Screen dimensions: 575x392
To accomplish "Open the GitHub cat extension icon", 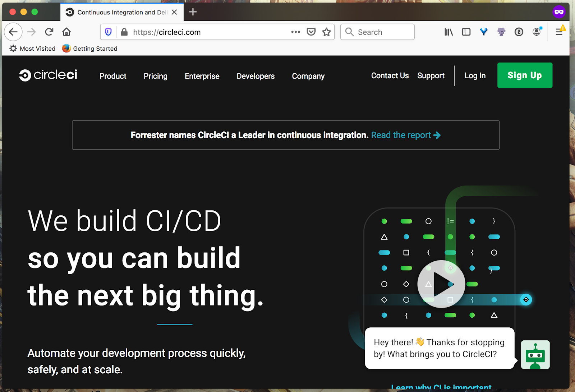I will pos(501,32).
